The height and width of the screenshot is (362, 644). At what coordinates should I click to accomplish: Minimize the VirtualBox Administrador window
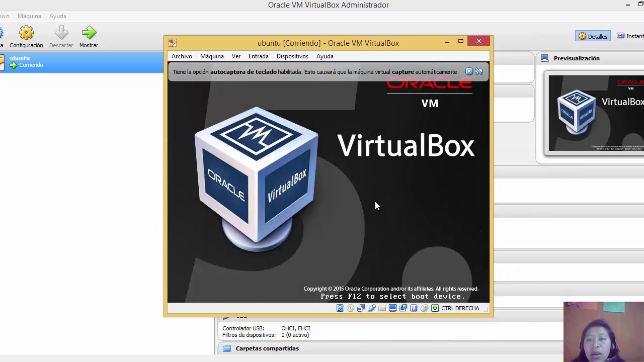628,5
